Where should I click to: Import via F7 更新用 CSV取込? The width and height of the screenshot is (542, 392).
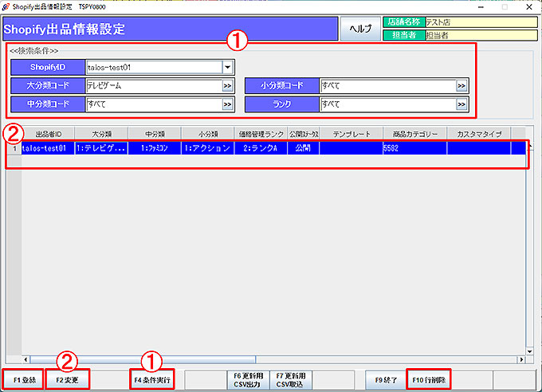[290, 380]
